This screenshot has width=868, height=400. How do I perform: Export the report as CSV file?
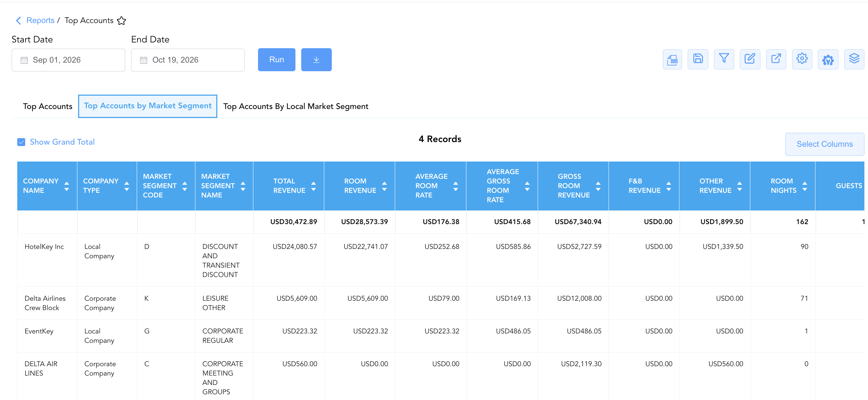672,59
